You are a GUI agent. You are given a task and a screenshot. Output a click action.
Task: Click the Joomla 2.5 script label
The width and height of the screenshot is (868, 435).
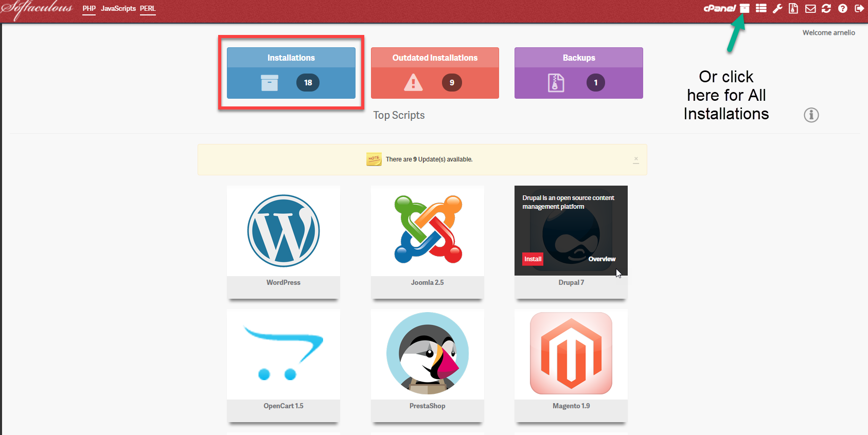click(x=428, y=283)
